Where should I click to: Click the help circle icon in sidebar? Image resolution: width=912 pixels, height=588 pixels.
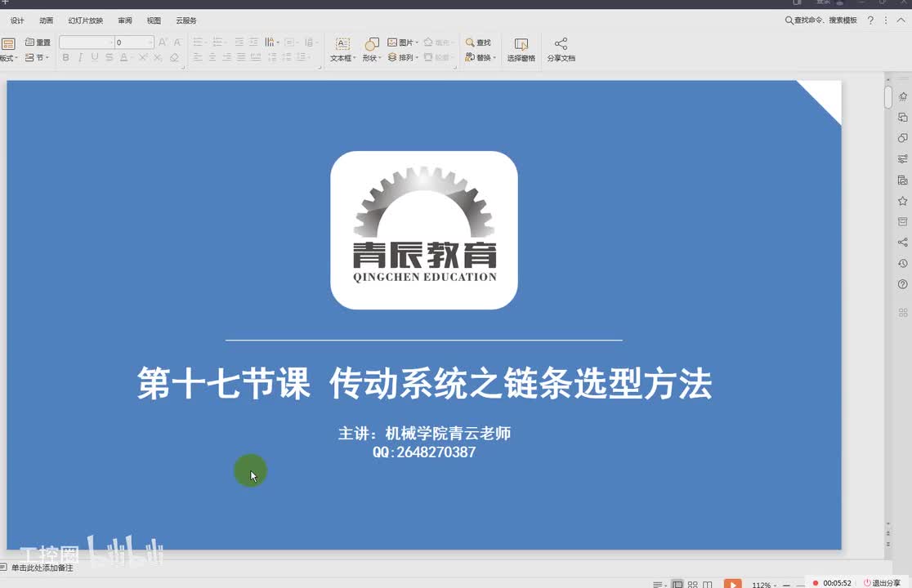pos(903,284)
